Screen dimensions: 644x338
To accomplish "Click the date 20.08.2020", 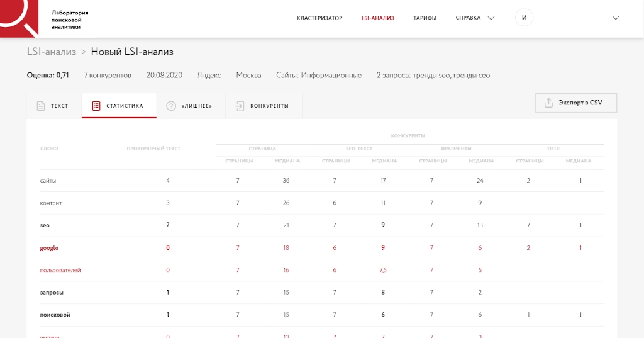I will (x=164, y=76).
